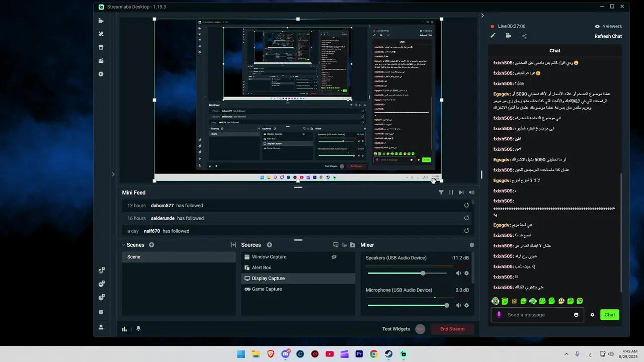Click the dahom577 username in Mini Feed
The height and width of the screenshot is (362, 644).
(x=163, y=206)
